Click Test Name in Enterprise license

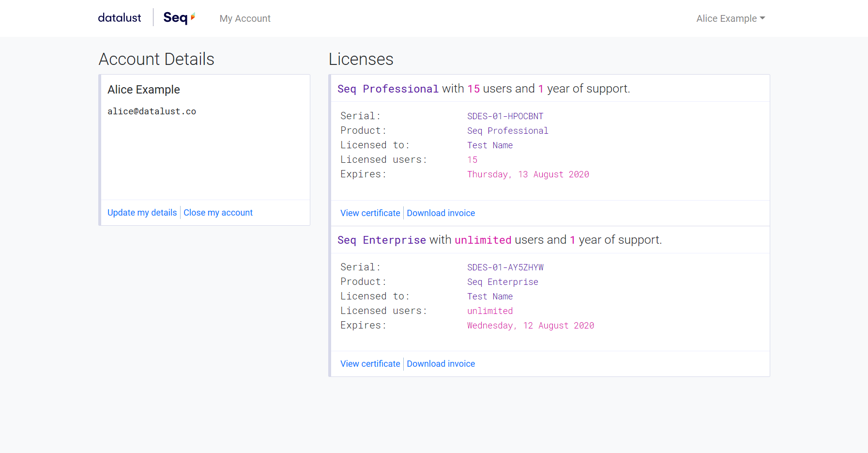[490, 297]
